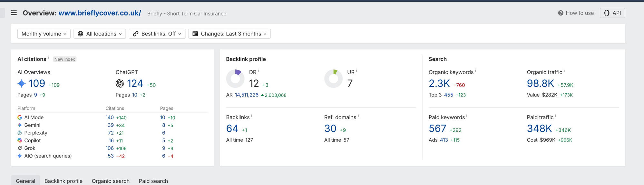Open the Monthly volume dropdown
644x185 pixels.
pos(44,34)
